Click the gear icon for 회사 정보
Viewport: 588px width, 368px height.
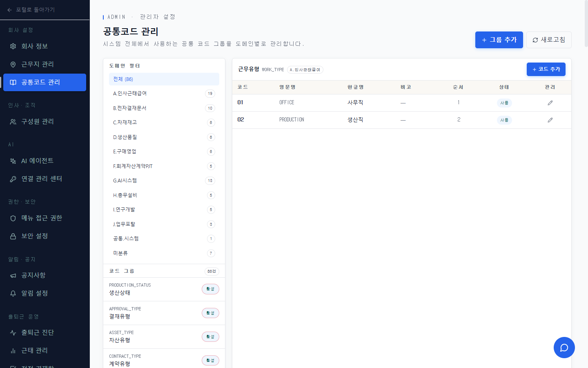(13, 46)
